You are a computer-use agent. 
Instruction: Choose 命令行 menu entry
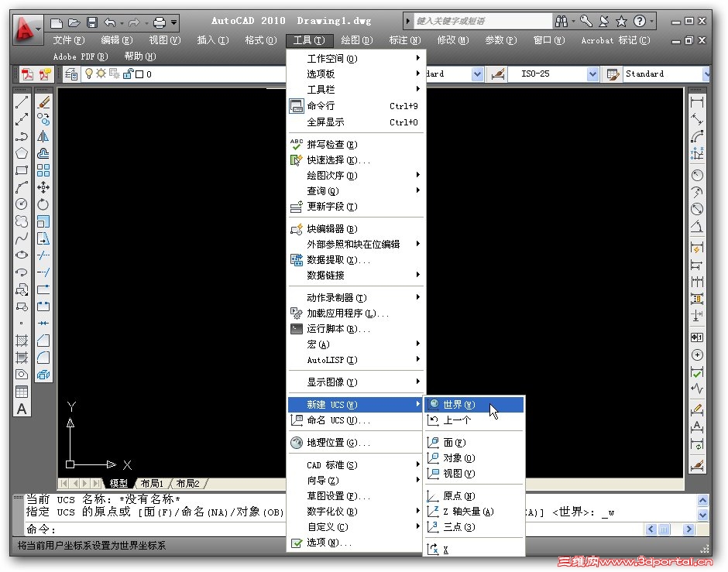click(356, 106)
